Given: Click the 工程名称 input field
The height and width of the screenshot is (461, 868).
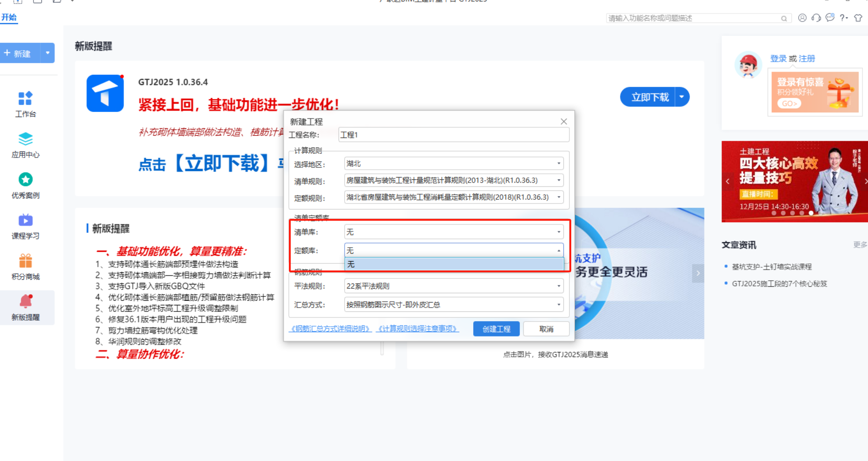Looking at the screenshot, I should pyautogui.click(x=454, y=135).
